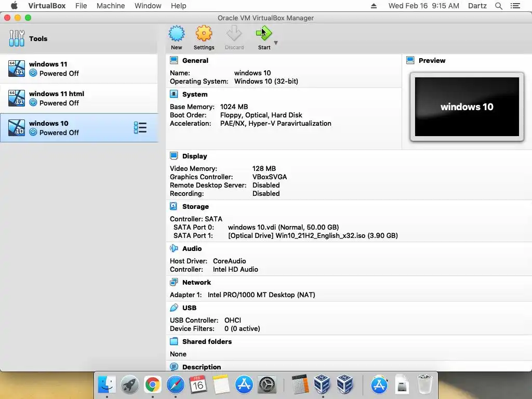Click the System section chip icon
The image size is (532, 399).
point(174,94)
